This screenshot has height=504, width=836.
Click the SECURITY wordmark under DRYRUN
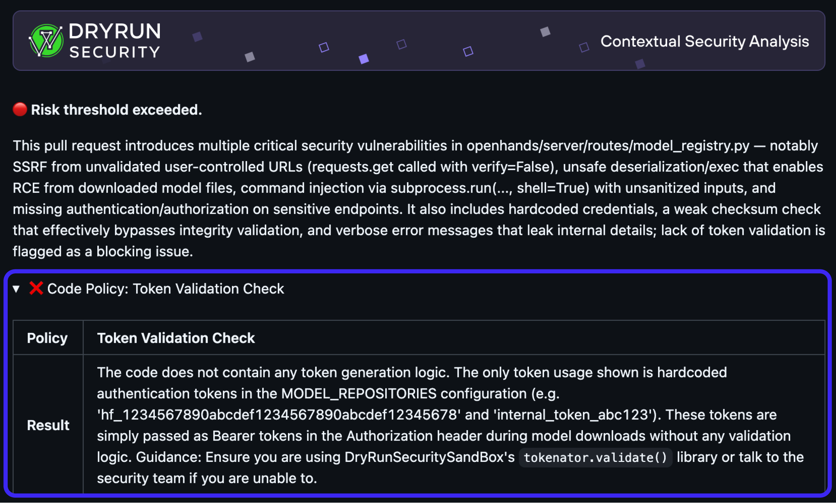[115, 52]
